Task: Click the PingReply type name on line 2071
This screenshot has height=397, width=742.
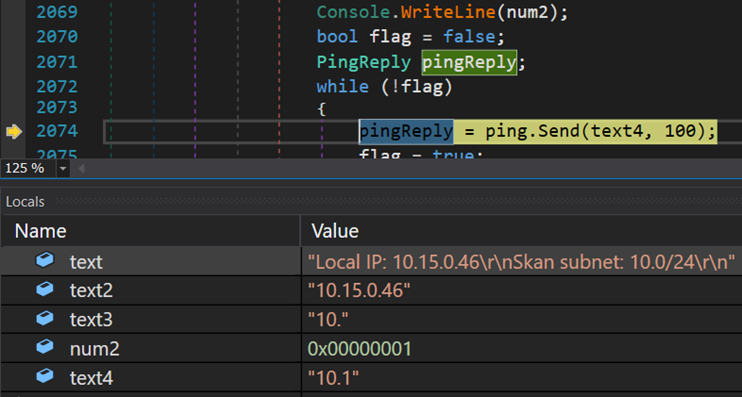Action: coord(364,62)
